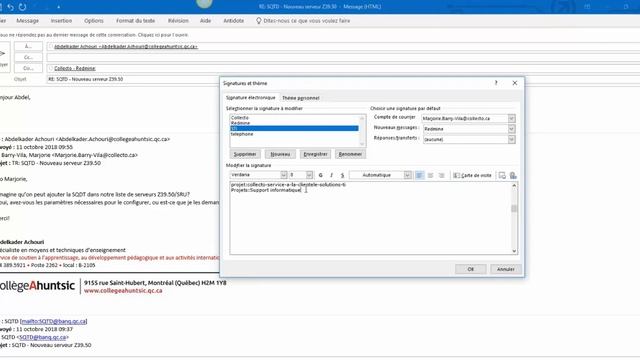Open the Insertion ribbon tab
The height and width of the screenshot is (360, 640).
(61, 21)
